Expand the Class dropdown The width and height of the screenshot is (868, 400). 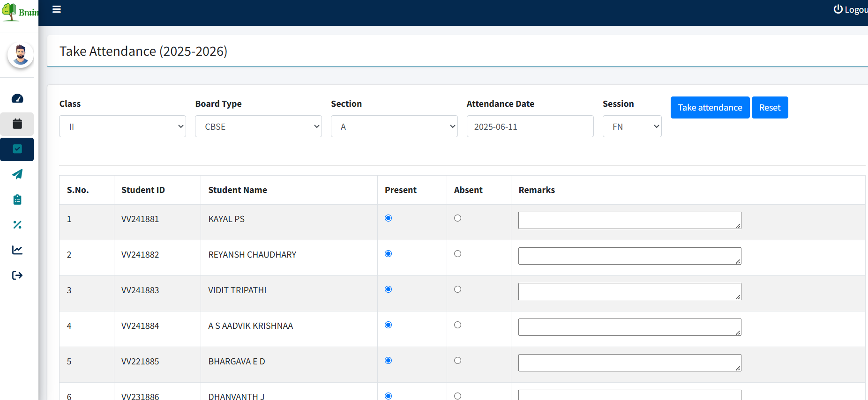pyautogui.click(x=122, y=126)
